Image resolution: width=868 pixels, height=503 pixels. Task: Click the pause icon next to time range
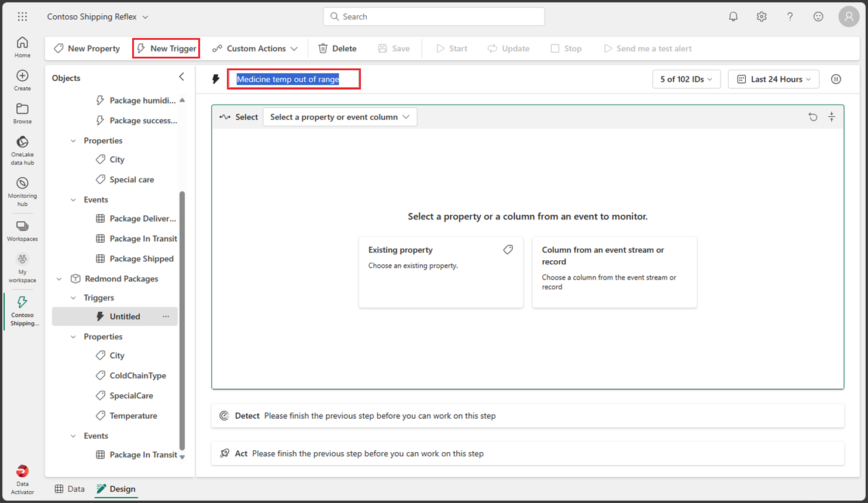(836, 79)
